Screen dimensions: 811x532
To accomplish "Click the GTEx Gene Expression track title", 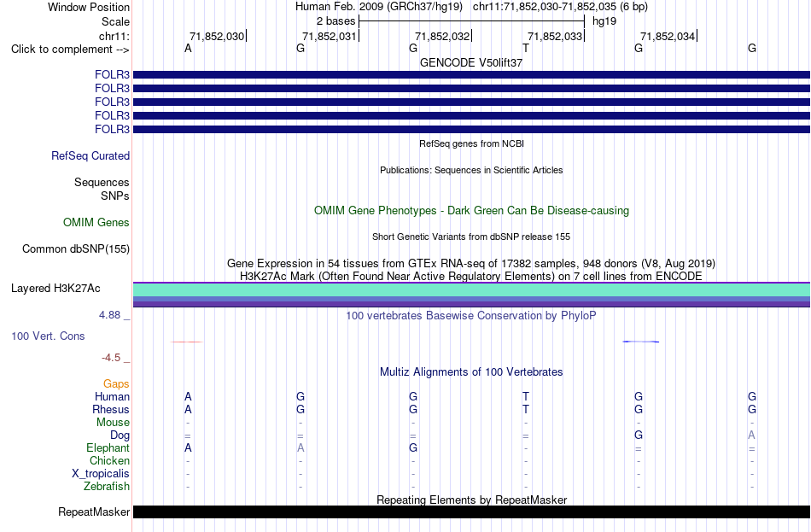I will pyautogui.click(x=471, y=263).
